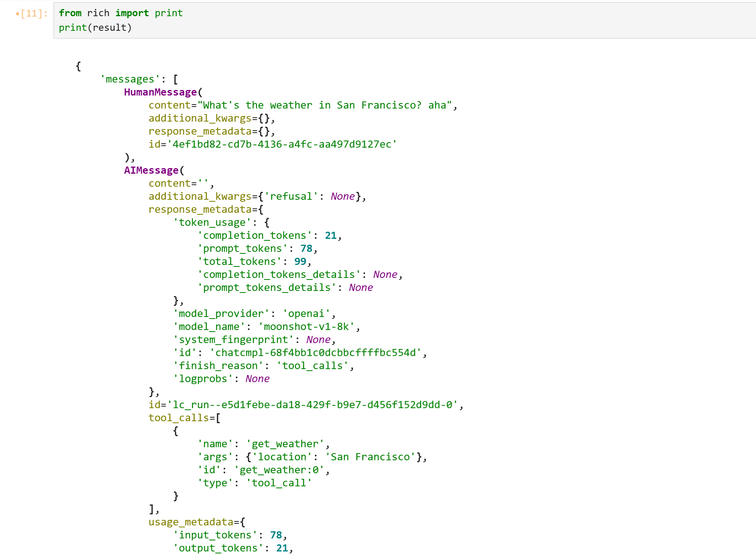
Task: Click the lc_run id string
Action: click(x=312, y=405)
